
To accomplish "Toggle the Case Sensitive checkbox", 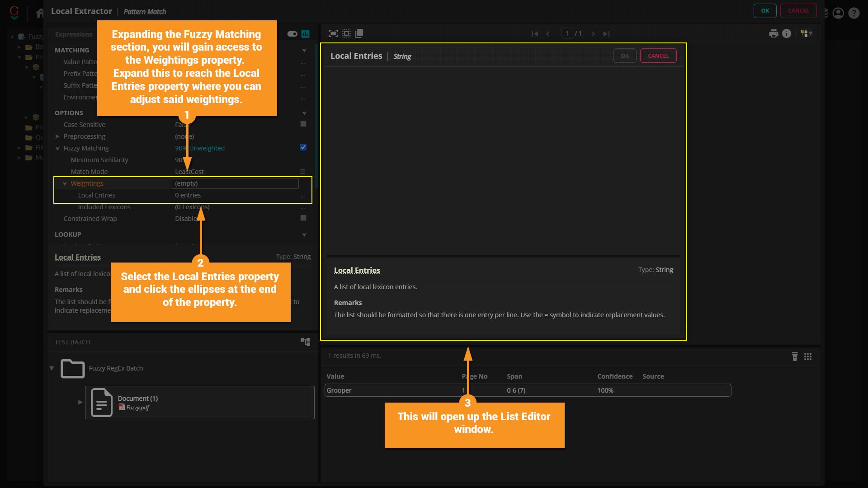I will point(303,124).
